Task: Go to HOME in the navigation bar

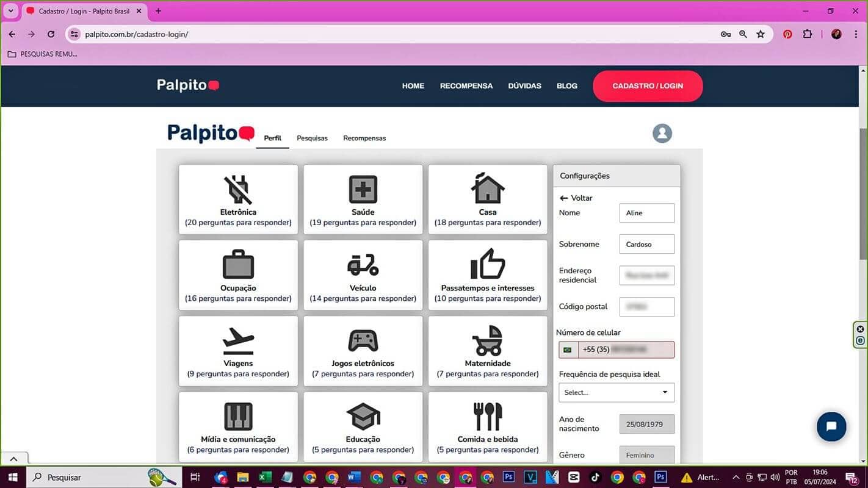Action: pyautogui.click(x=413, y=86)
